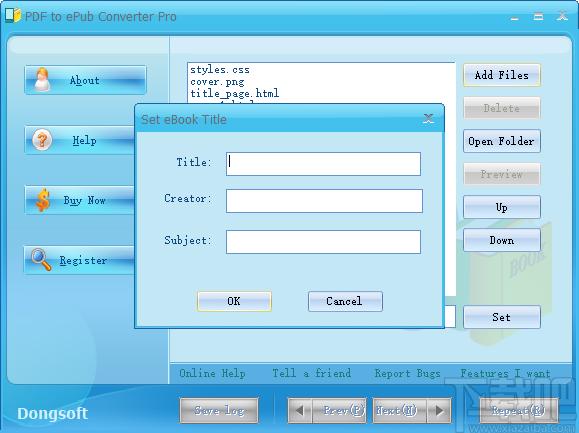Image resolution: width=579 pixels, height=433 pixels.
Task: Cancel the Set eBook Title dialog
Action: pos(345,301)
